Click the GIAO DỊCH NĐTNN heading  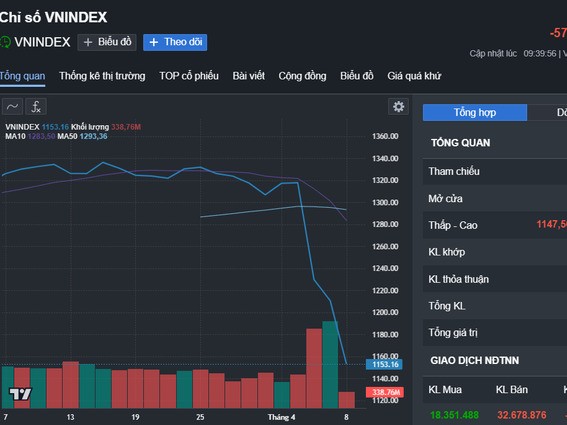(x=474, y=361)
